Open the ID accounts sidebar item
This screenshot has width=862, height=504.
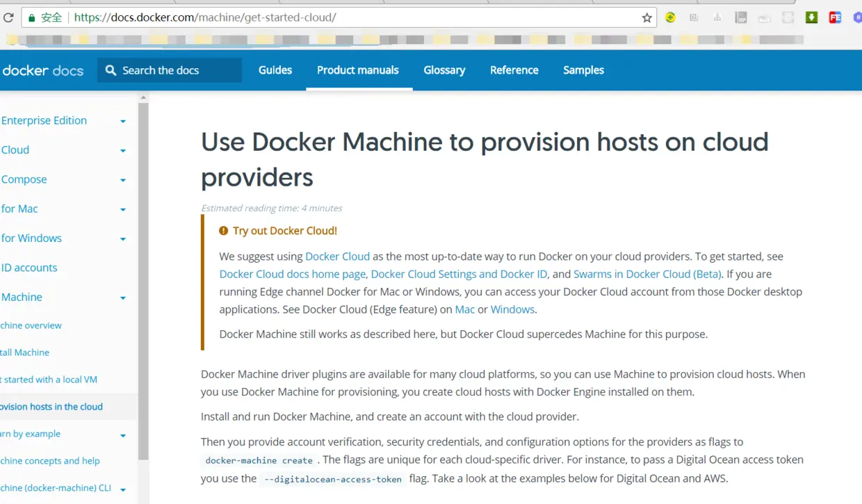[x=29, y=268]
